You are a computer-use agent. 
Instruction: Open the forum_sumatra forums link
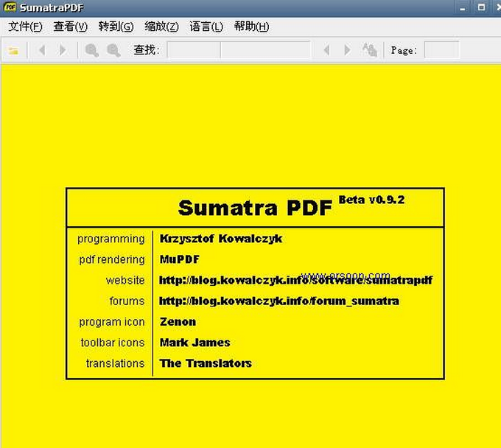click(279, 301)
